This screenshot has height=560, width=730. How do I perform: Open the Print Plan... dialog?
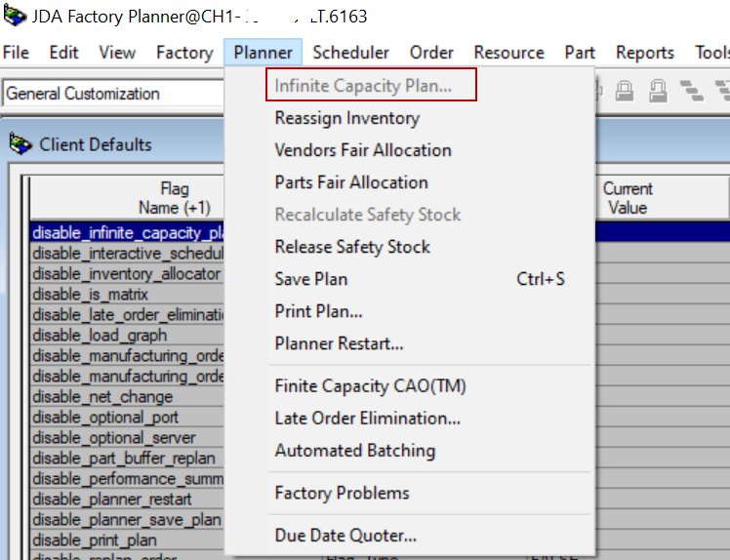pos(318,311)
